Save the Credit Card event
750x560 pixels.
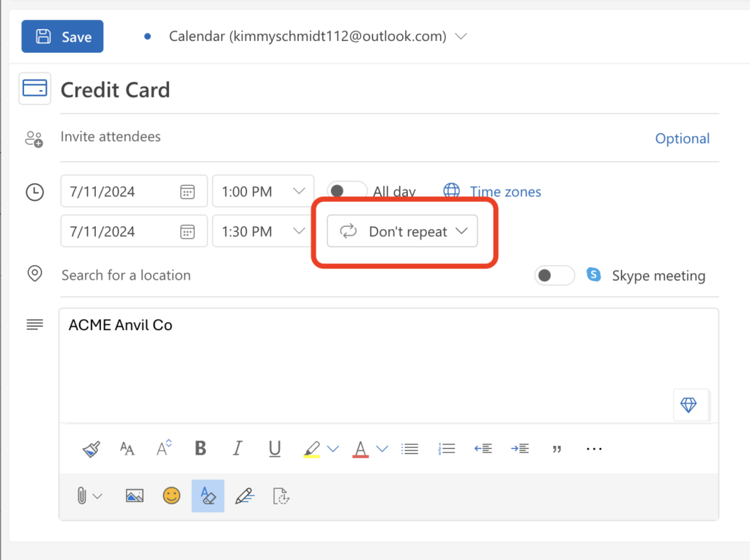62,37
